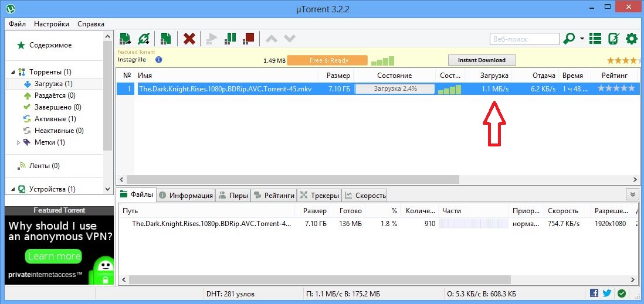Click the Instant Download button
The width and height of the screenshot is (644, 304).
click(482, 60)
